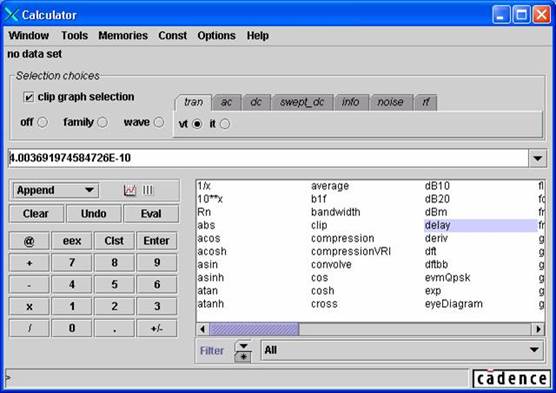Click the horizontal scrollbar thumb of function list

(254, 329)
